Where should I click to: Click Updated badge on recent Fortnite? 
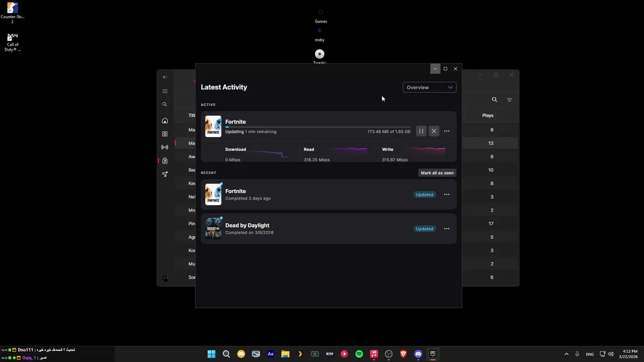tap(424, 195)
